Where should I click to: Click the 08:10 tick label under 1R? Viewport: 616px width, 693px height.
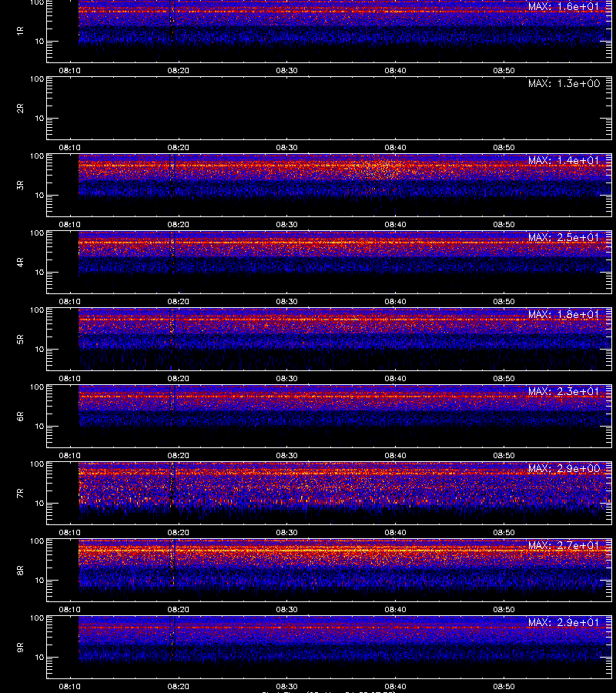[x=70, y=71]
